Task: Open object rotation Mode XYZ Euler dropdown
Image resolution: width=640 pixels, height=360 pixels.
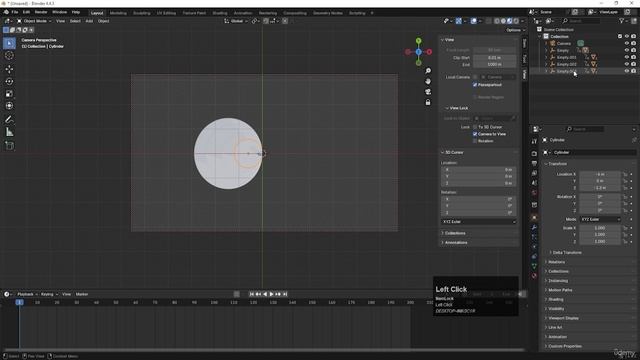Action: [x=600, y=219]
